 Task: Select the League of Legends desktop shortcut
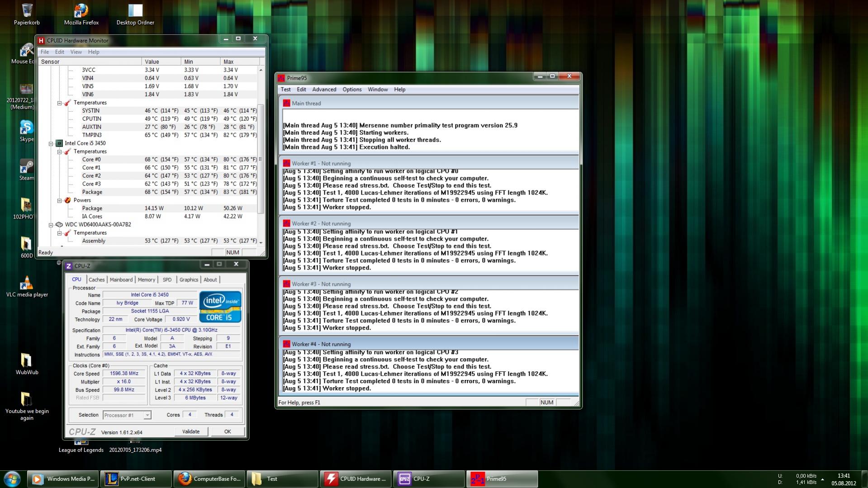point(81,446)
